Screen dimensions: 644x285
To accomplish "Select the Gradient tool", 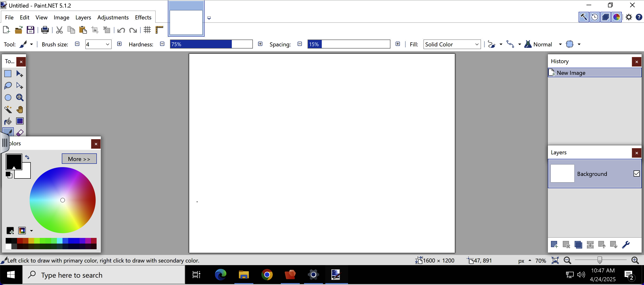I will click(20, 121).
